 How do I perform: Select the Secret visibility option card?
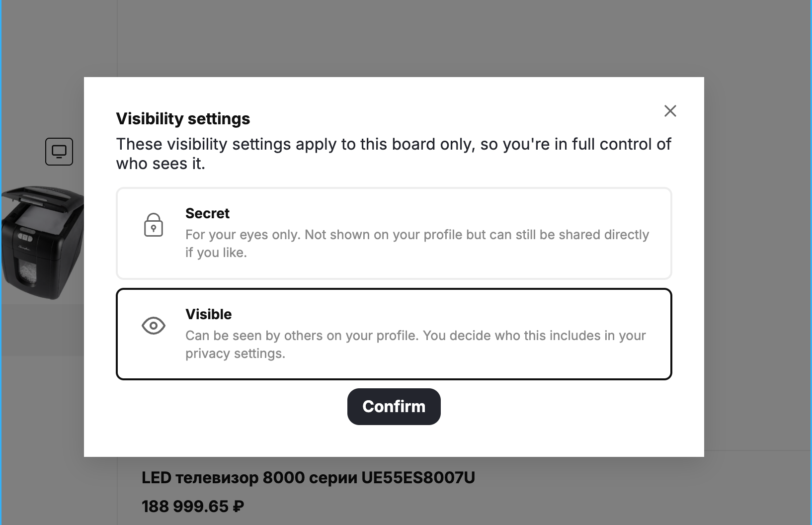394,233
